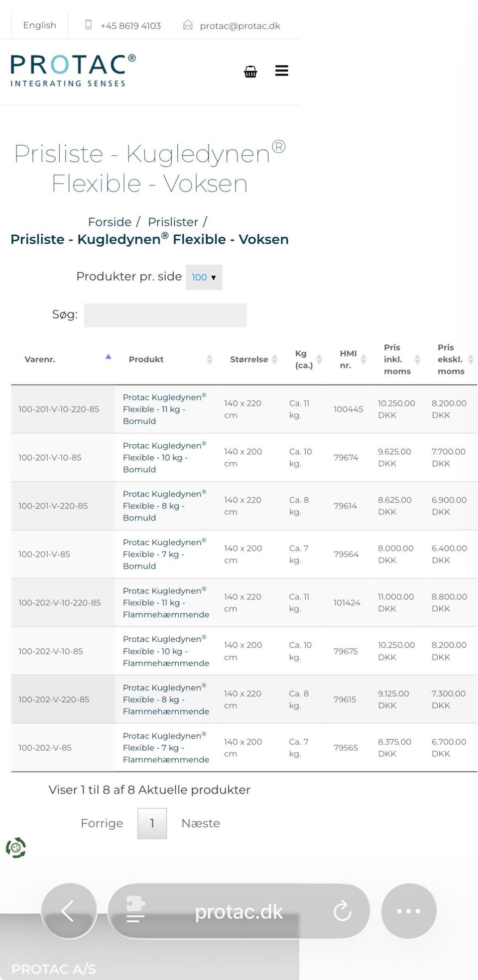Screen dimensions: 478x980
Task: Open the Produkter pr. side dropdown
Action: point(204,277)
